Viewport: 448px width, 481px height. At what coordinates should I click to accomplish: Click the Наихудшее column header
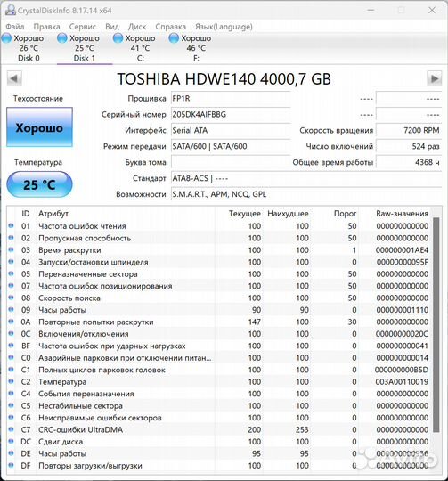pyautogui.click(x=288, y=214)
